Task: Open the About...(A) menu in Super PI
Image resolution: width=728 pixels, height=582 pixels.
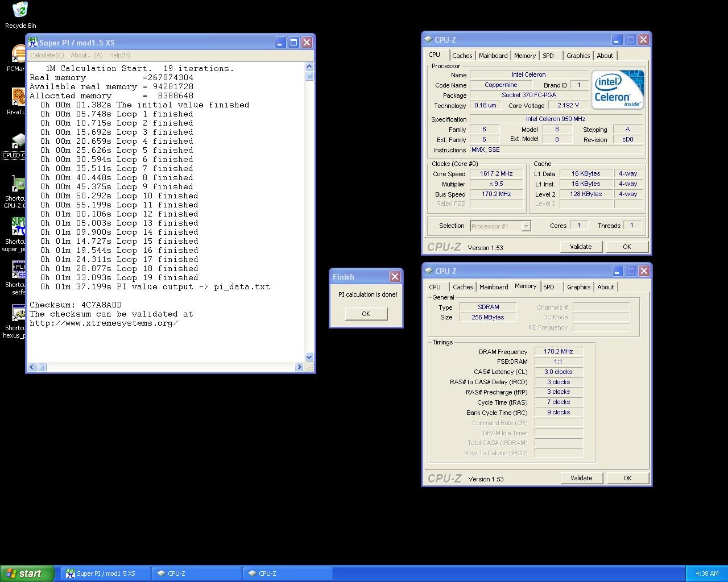Action: pyautogui.click(x=86, y=55)
